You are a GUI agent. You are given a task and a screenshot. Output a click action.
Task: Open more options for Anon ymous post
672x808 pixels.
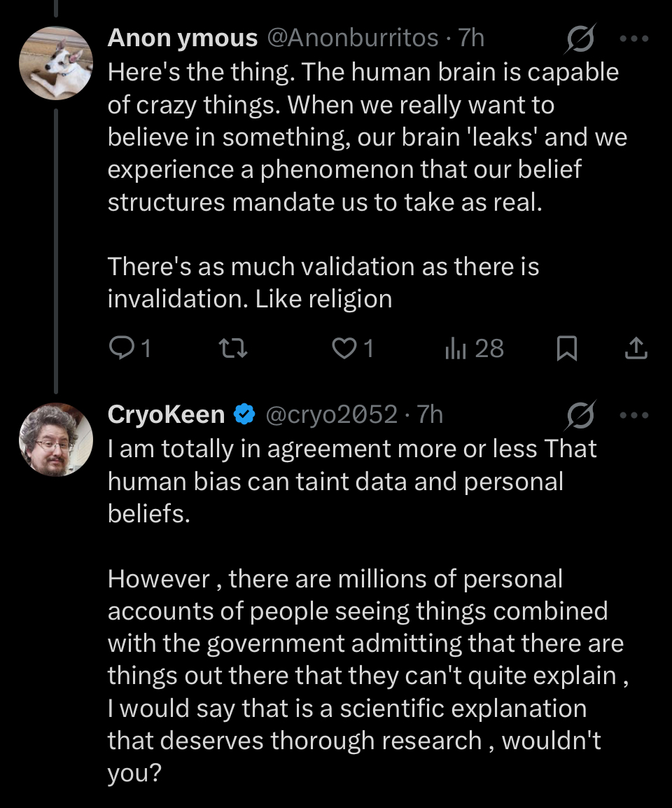(x=634, y=39)
